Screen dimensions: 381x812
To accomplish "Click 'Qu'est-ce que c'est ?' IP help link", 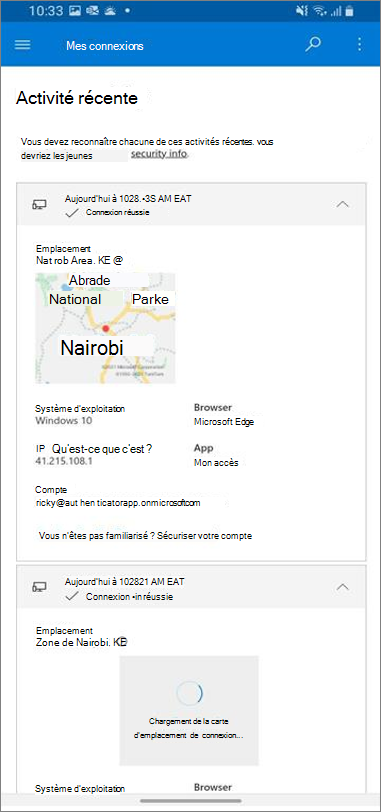I will 102,449.
